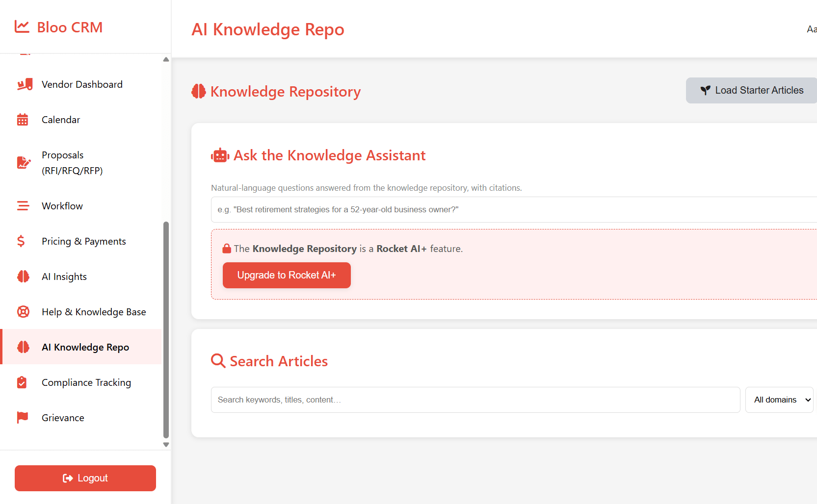Image resolution: width=817 pixels, height=504 pixels.
Task: Click the sidebar scroll down arrow
Action: point(166,445)
